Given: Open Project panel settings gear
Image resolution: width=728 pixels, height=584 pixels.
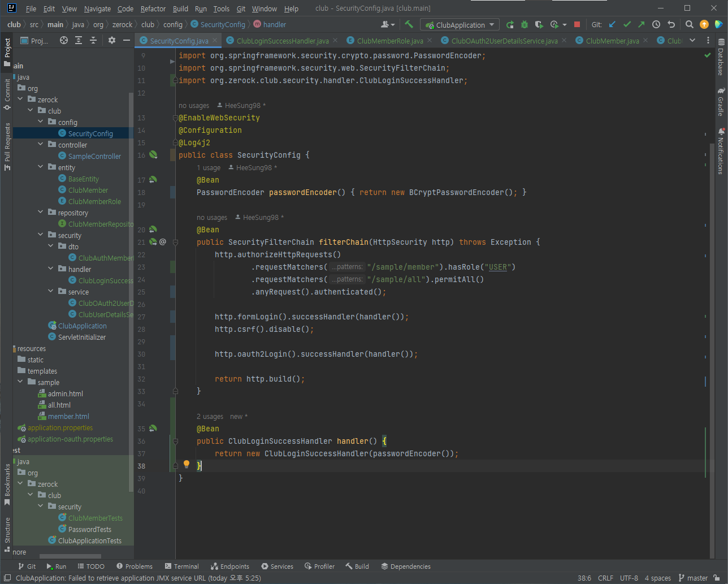Looking at the screenshot, I should point(112,40).
